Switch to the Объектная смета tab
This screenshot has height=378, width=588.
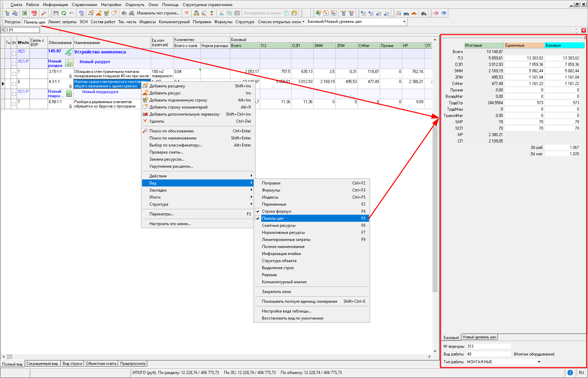(101, 364)
